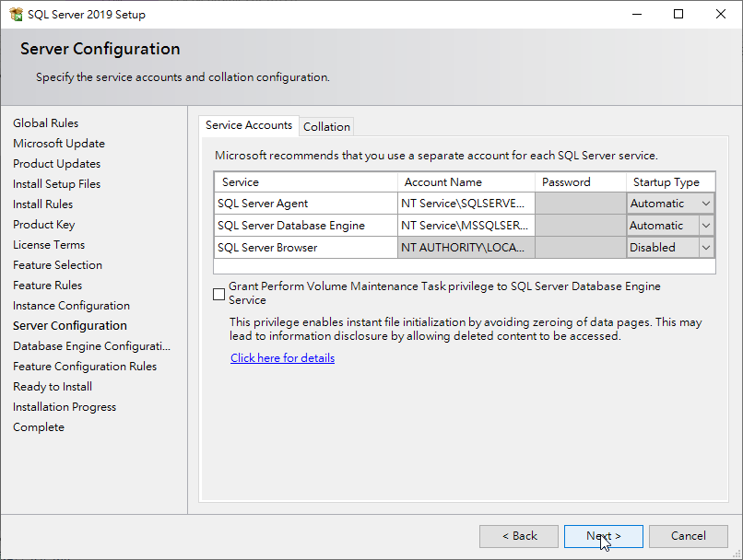The height and width of the screenshot is (560, 743).
Task: Maximize the setup window
Action: pos(678,14)
